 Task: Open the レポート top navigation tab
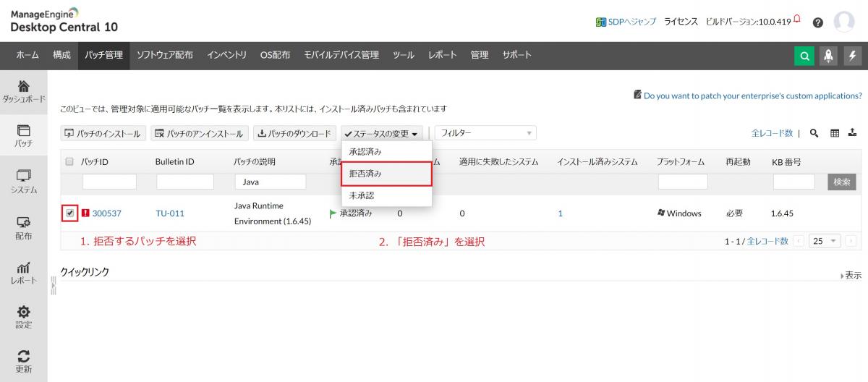tap(442, 56)
